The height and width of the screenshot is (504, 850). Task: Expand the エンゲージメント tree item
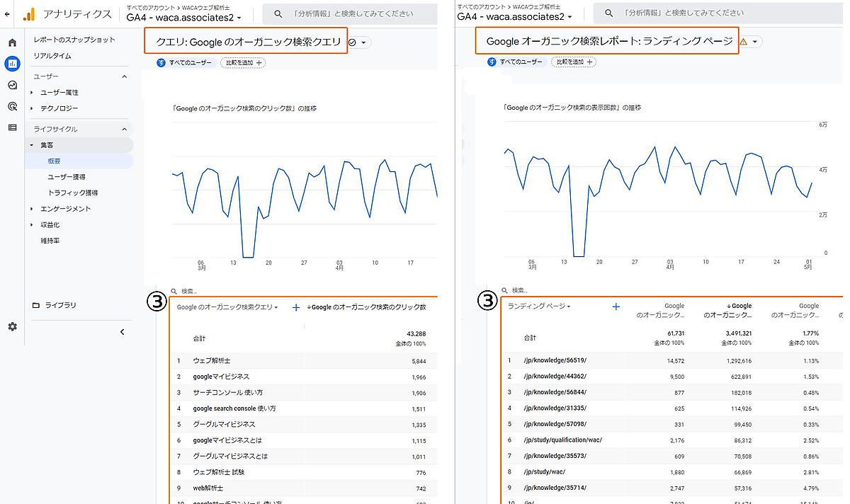click(x=31, y=209)
